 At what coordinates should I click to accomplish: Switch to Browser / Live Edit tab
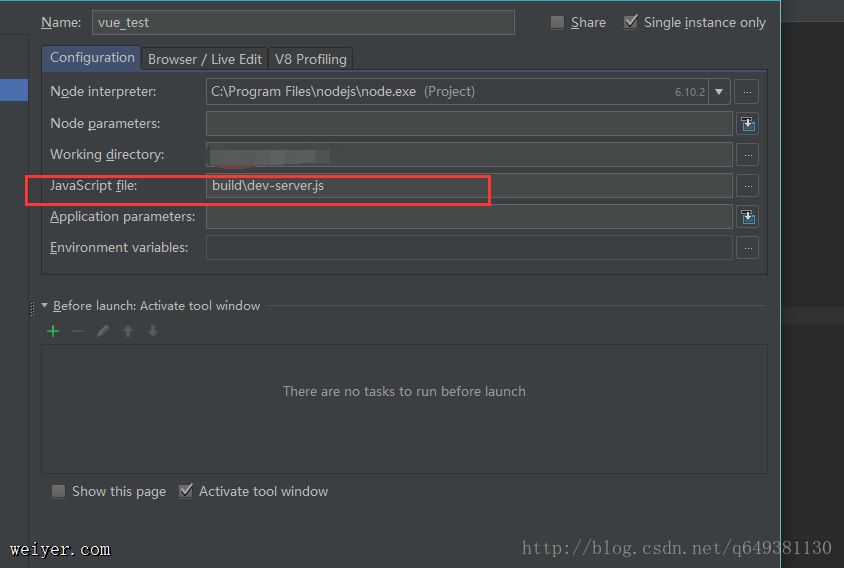click(x=205, y=59)
